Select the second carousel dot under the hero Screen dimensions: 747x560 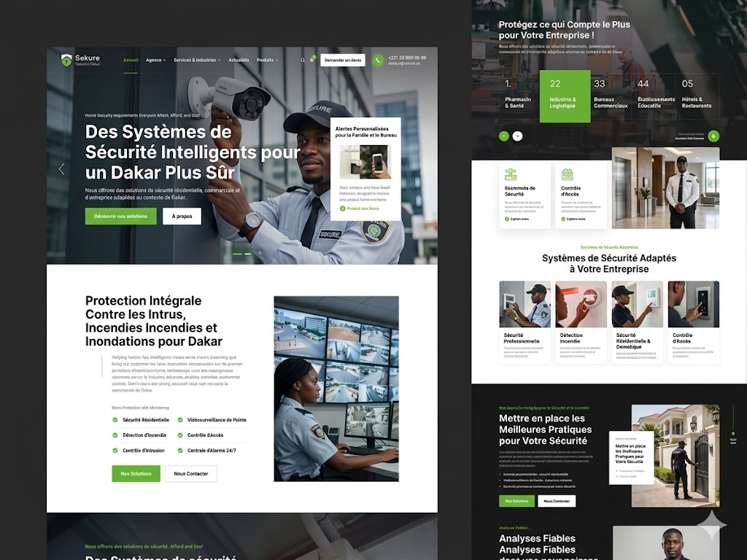(x=247, y=252)
